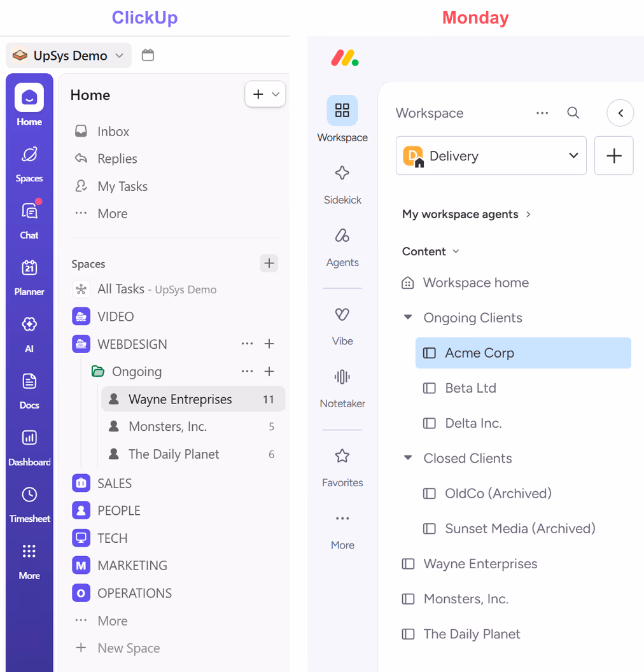Open Sunset Media (Archived) board
644x672 pixels.
point(523,528)
